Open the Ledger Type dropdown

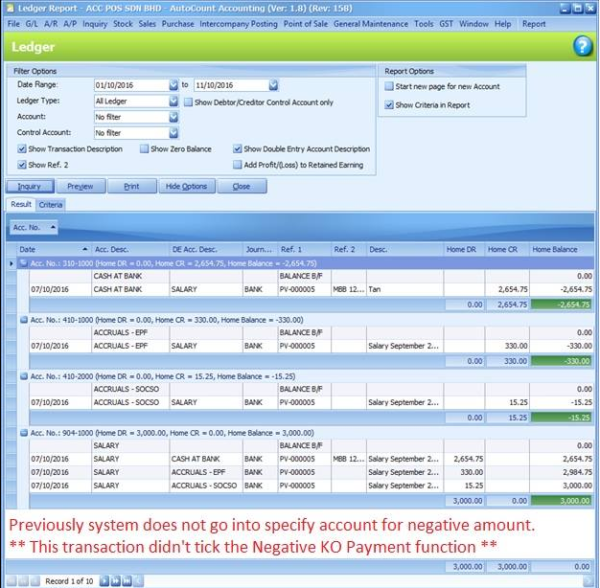[173, 101]
